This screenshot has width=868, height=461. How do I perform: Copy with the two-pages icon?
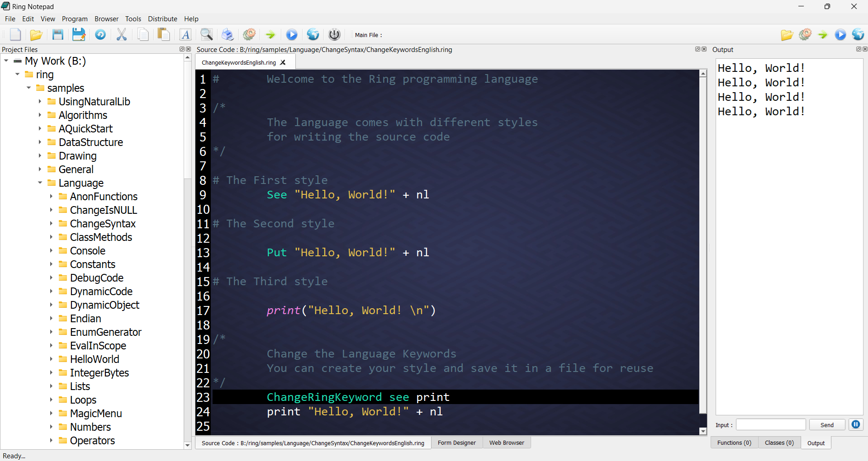pos(143,35)
